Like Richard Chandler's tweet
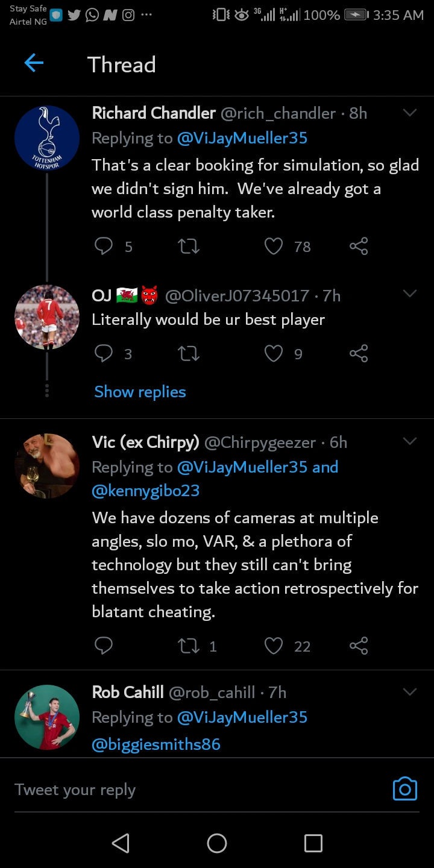Viewport: 434px width, 868px height. [274, 246]
